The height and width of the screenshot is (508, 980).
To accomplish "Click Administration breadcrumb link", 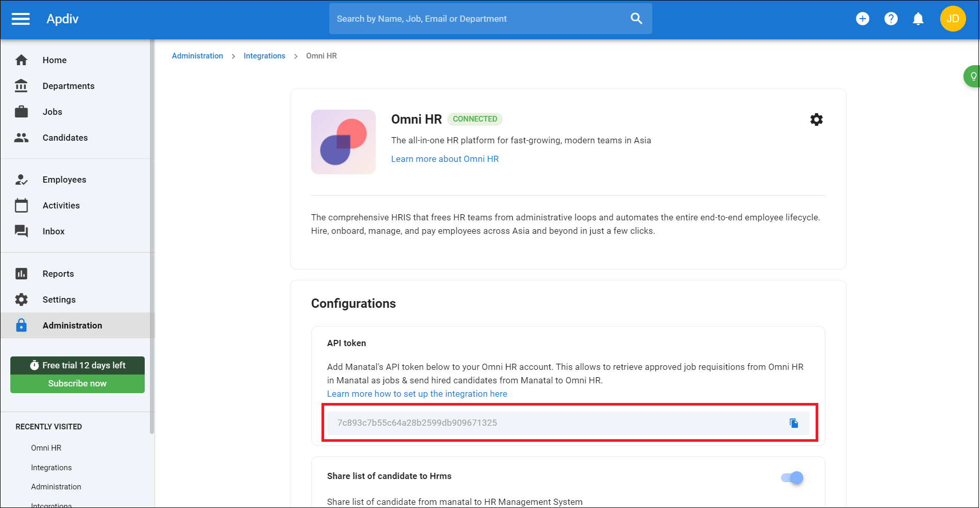I will click(197, 56).
